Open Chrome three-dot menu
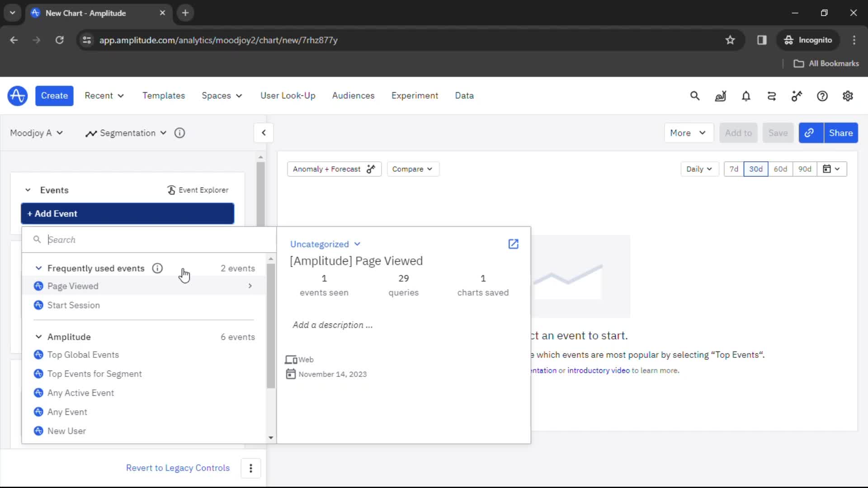The image size is (868, 488). pyautogui.click(x=854, y=40)
